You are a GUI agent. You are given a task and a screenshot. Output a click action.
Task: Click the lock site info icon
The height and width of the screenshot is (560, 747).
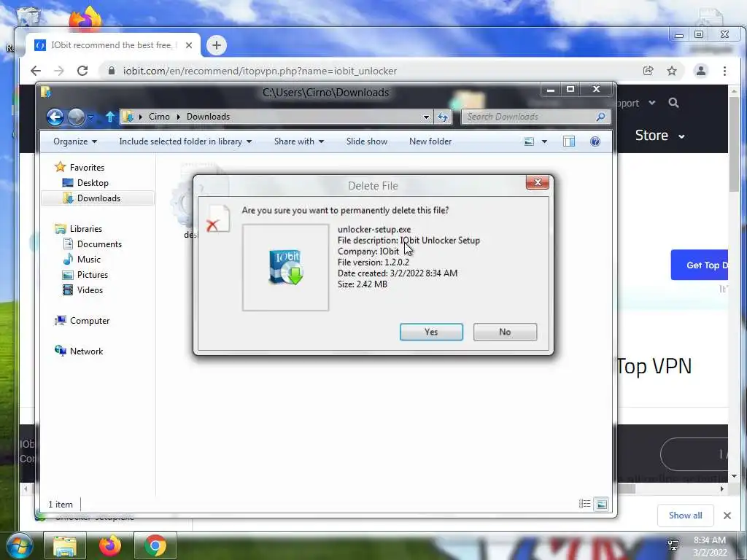112,71
